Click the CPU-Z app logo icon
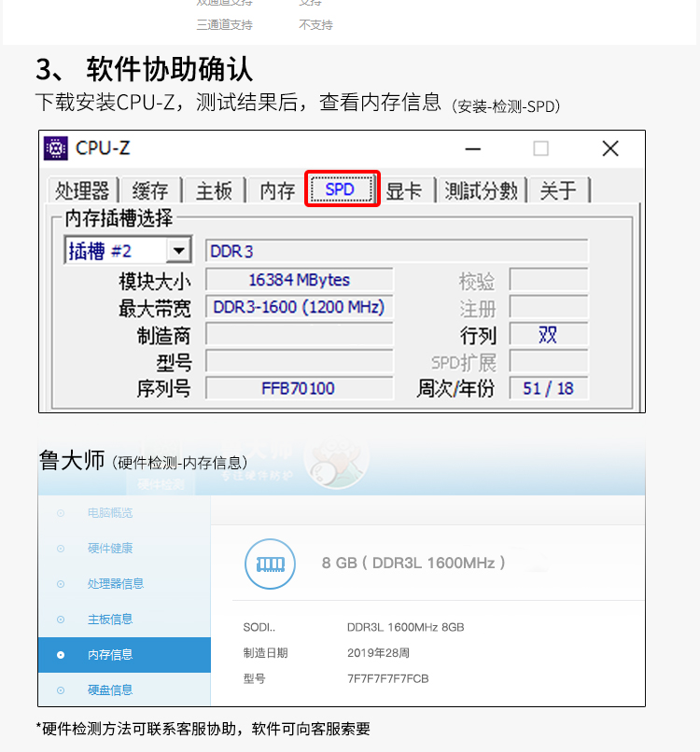700x752 pixels. click(x=56, y=148)
